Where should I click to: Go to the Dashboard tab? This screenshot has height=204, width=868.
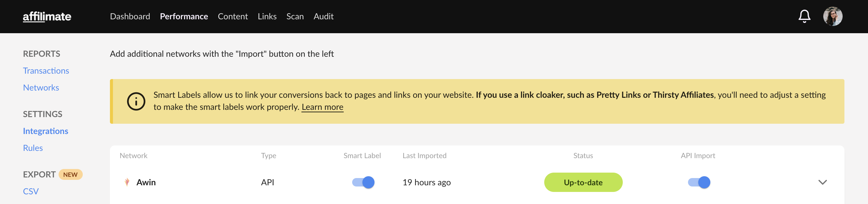click(130, 17)
